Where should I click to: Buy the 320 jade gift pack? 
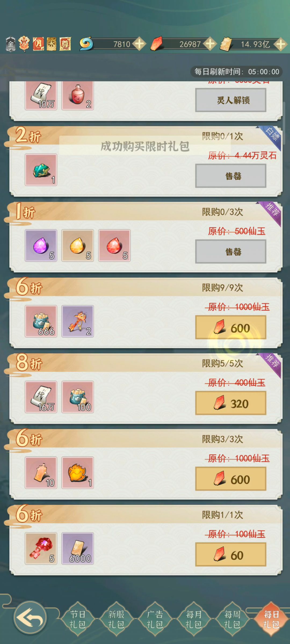(231, 403)
